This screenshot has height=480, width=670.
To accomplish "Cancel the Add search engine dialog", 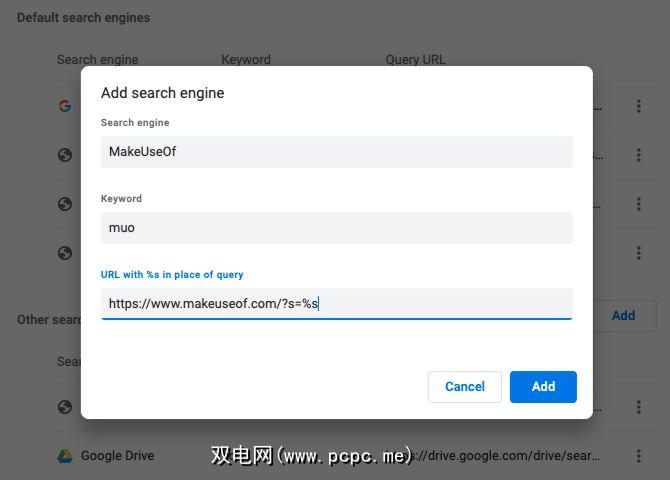I will click(x=464, y=386).
